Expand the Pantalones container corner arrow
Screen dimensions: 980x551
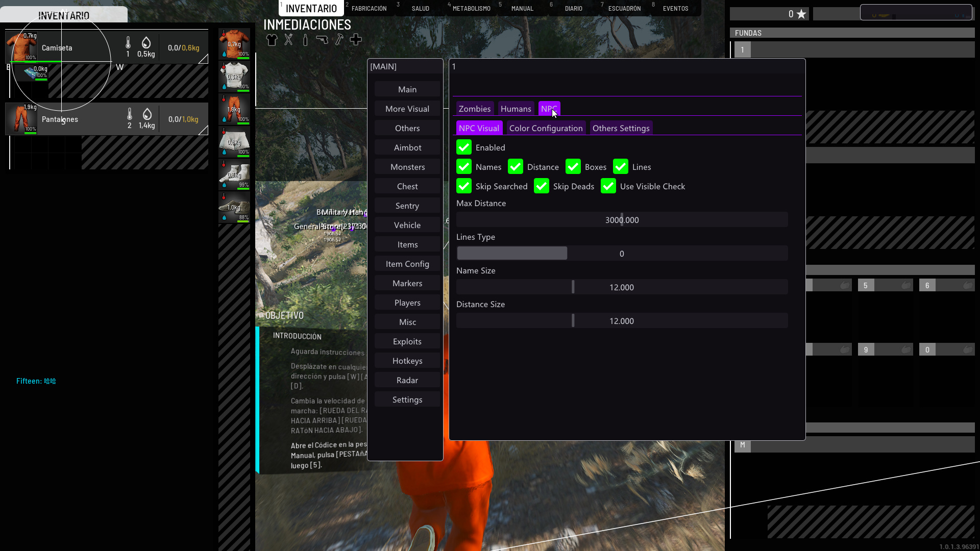[203, 131]
